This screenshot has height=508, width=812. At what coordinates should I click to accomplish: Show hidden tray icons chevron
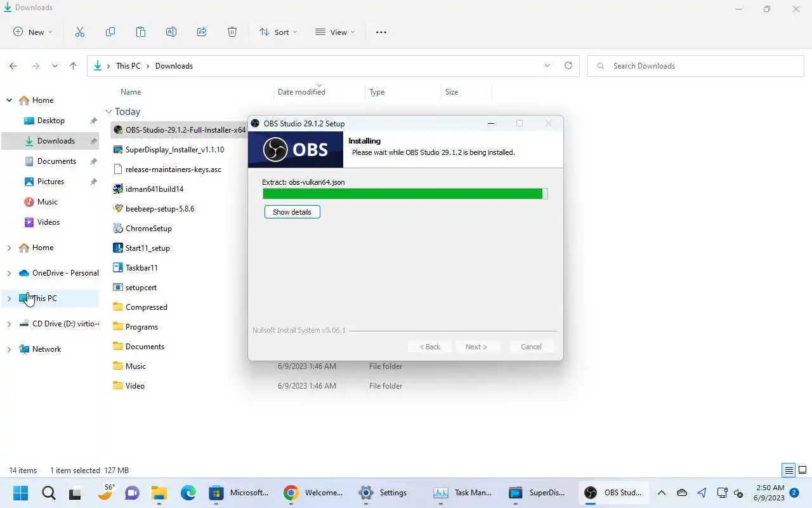[x=661, y=493]
